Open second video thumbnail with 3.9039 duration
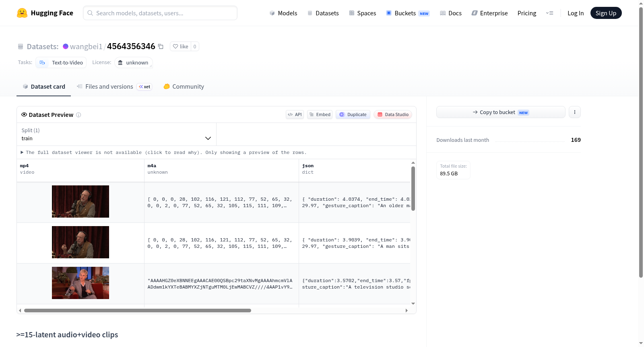644x347 pixels. click(80, 242)
